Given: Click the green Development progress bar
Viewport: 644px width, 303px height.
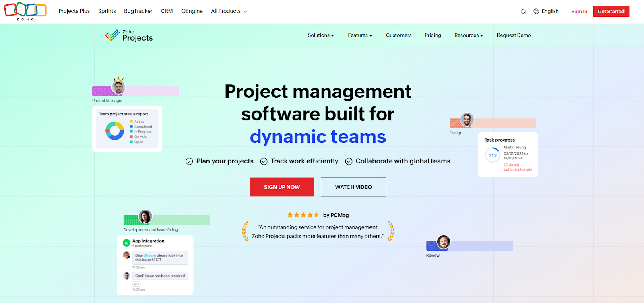Looking at the screenshot, I should 167,220.
